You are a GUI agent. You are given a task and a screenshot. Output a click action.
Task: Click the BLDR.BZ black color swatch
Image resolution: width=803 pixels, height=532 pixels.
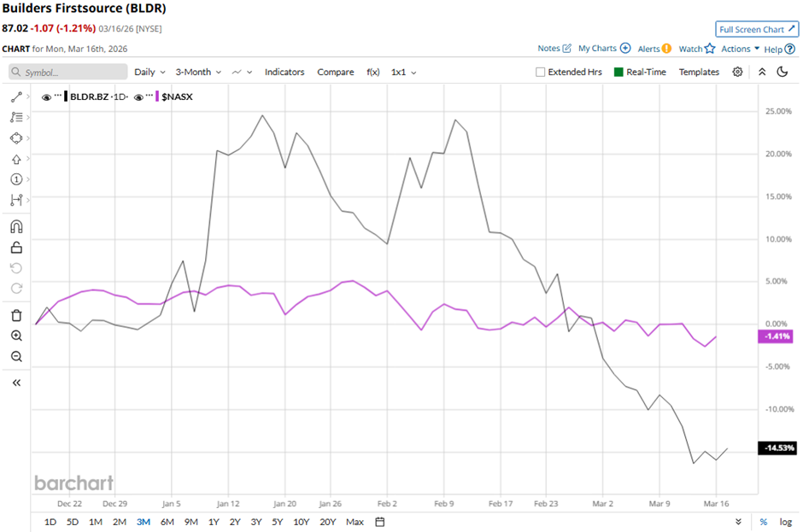[66, 96]
